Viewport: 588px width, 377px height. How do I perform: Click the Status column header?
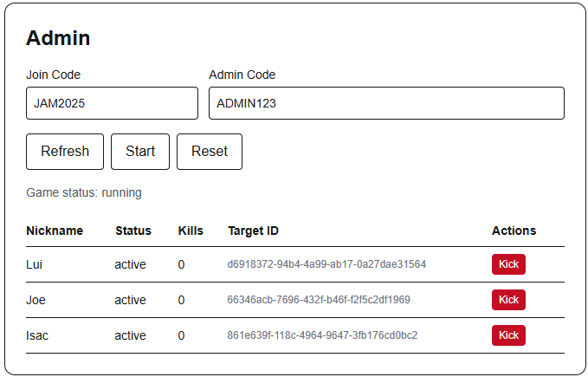pyautogui.click(x=133, y=231)
